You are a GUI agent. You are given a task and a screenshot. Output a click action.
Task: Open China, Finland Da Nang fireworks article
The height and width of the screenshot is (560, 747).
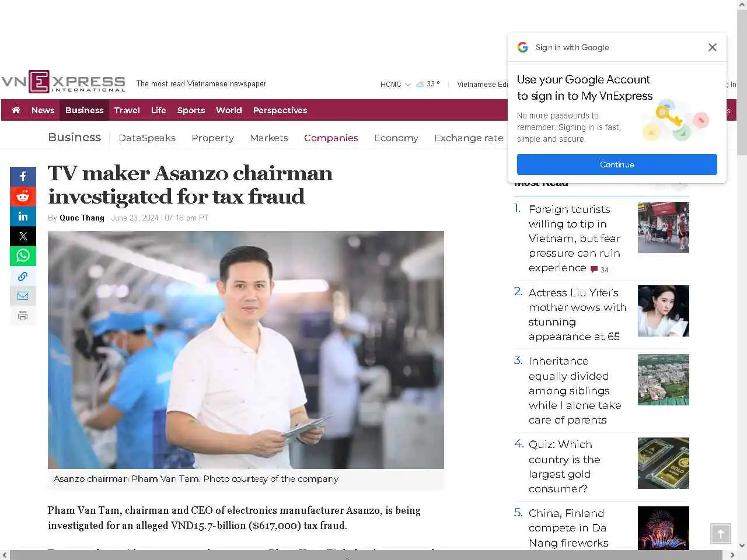(568, 528)
